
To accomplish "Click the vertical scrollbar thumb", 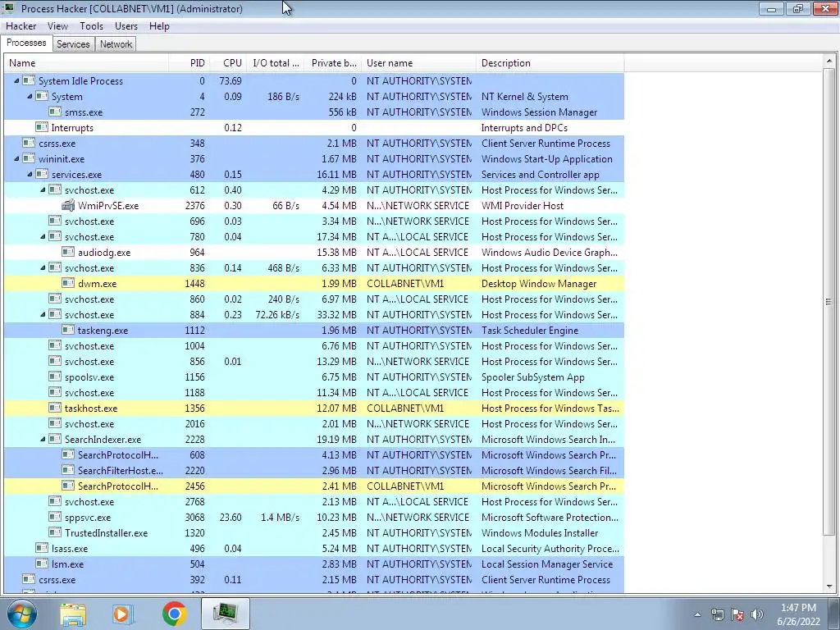I will 829,302.
